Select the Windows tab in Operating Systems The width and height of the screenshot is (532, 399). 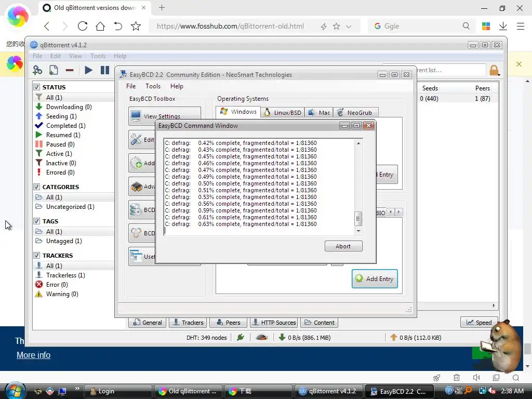tap(238, 112)
